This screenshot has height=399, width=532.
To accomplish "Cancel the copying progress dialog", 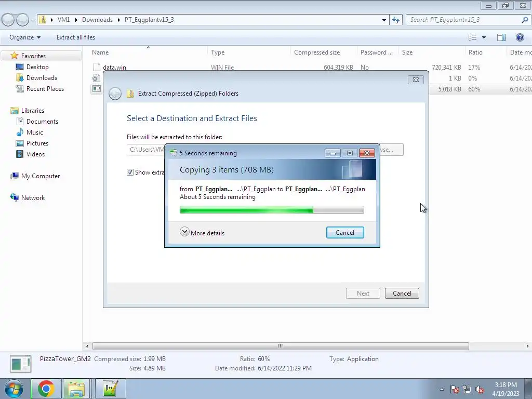I will [345, 233].
